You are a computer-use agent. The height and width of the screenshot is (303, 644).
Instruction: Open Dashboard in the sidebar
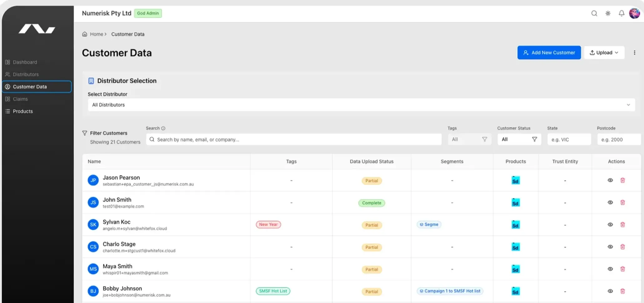[x=37, y=62]
